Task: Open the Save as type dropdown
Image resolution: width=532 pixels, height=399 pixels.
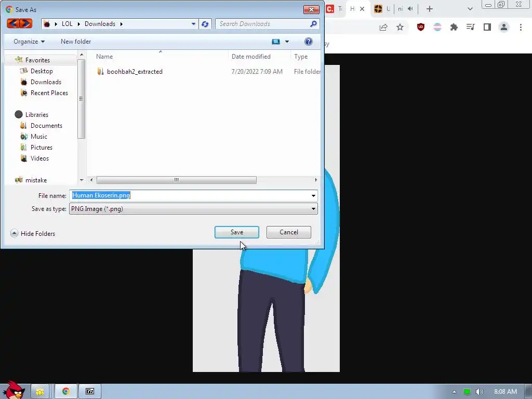Action: (x=193, y=209)
